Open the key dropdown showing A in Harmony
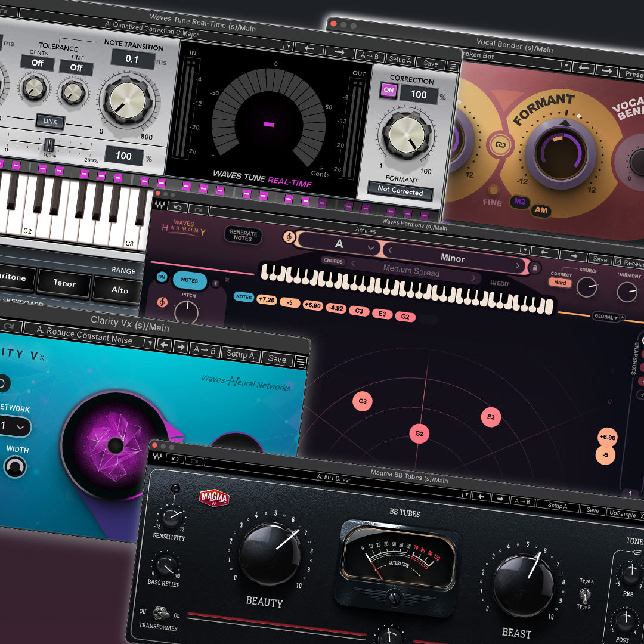The image size is (644, 644). tap(339, 244)
